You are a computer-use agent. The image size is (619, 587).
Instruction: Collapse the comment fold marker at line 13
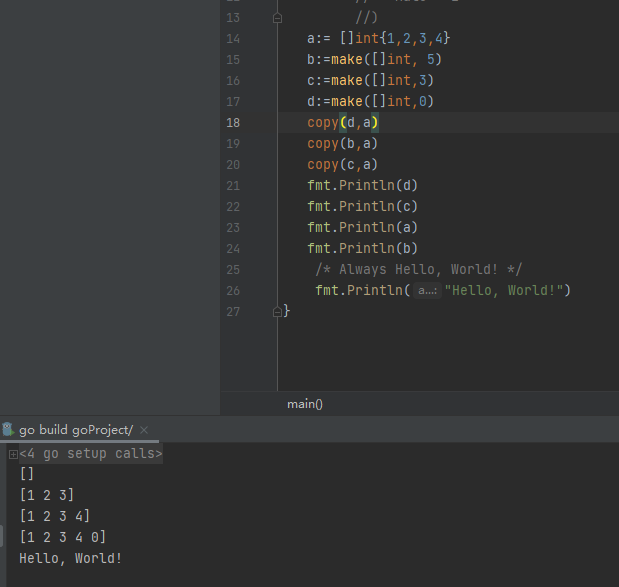[277, 18]
